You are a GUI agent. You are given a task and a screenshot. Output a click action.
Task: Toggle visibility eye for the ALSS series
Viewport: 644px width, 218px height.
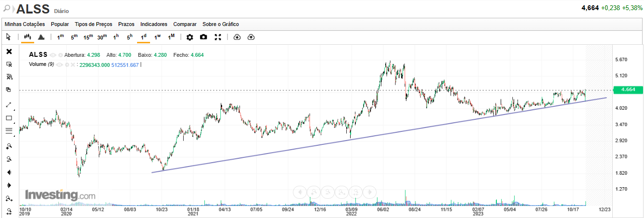tap(53, 55)
